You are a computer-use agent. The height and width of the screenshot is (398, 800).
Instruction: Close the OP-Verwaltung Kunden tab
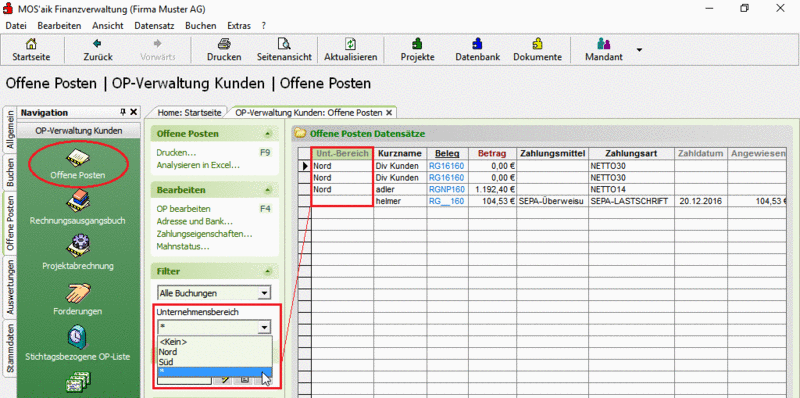click(389, 112)
